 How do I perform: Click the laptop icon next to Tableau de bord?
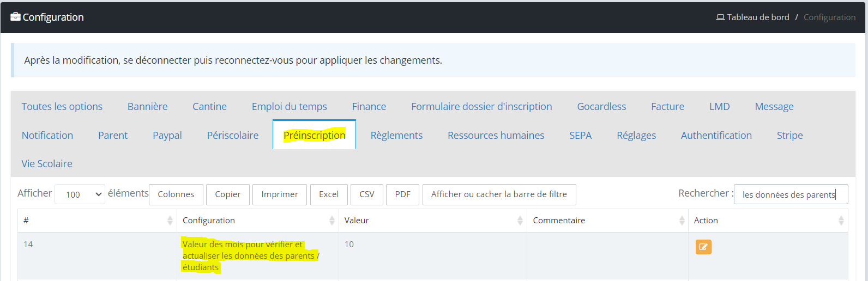[720, 17]
